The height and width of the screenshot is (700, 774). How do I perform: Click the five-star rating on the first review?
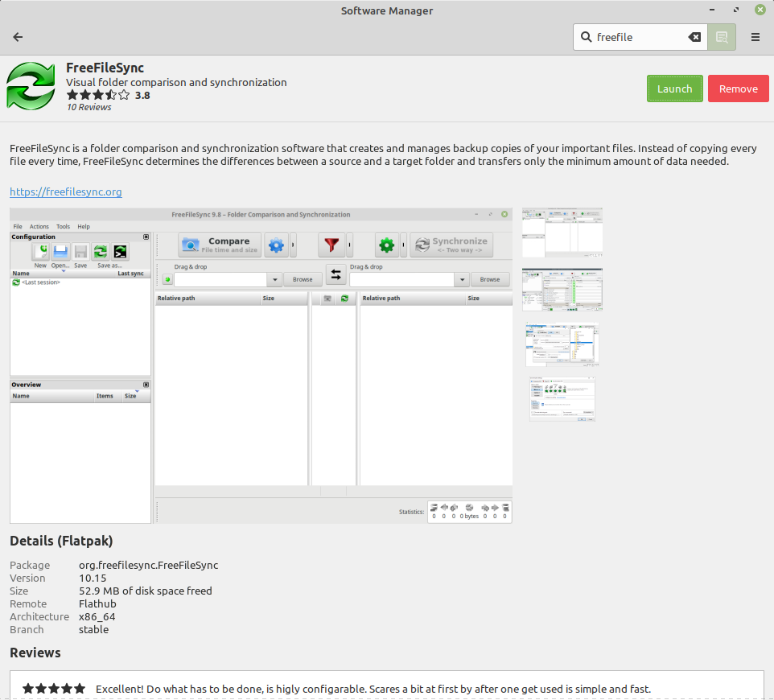click(54, 688)
